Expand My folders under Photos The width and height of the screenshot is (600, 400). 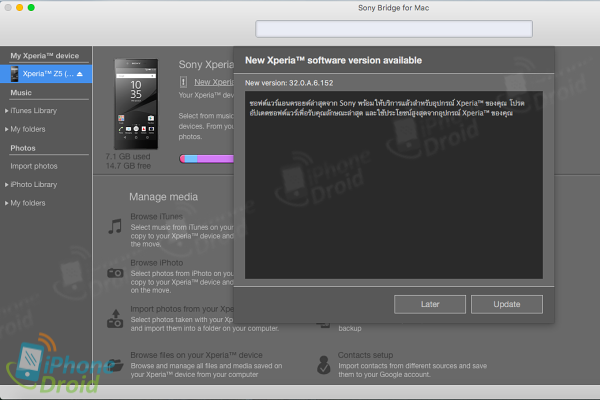coord(7,203)
